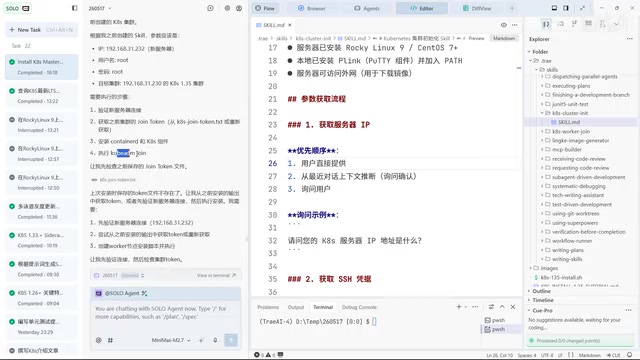
Task: Open the settings gear icon
Action: [x=227, y=8]
